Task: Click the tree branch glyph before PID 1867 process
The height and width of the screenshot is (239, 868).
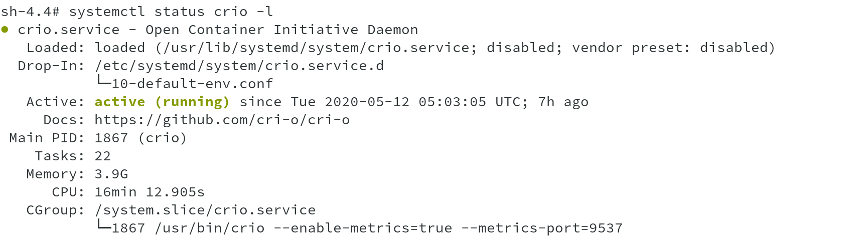Action: [103, 225]
